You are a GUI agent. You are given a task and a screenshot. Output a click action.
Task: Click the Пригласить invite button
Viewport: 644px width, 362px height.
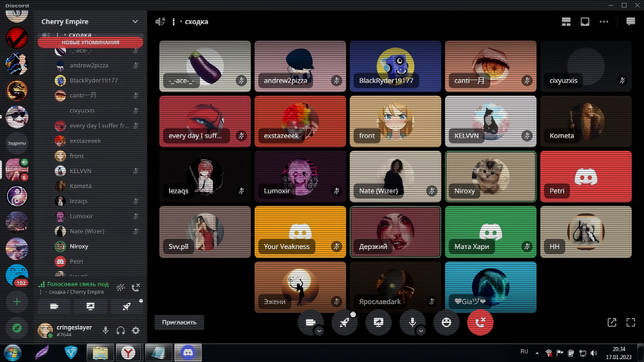click(x=179, y=322)
